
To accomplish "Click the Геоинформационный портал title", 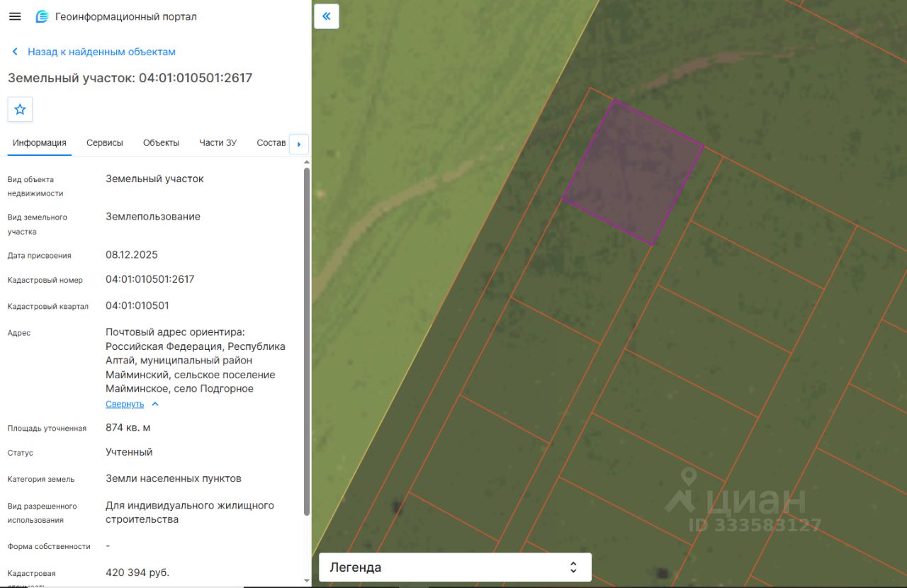I will (x=126, y=16).
